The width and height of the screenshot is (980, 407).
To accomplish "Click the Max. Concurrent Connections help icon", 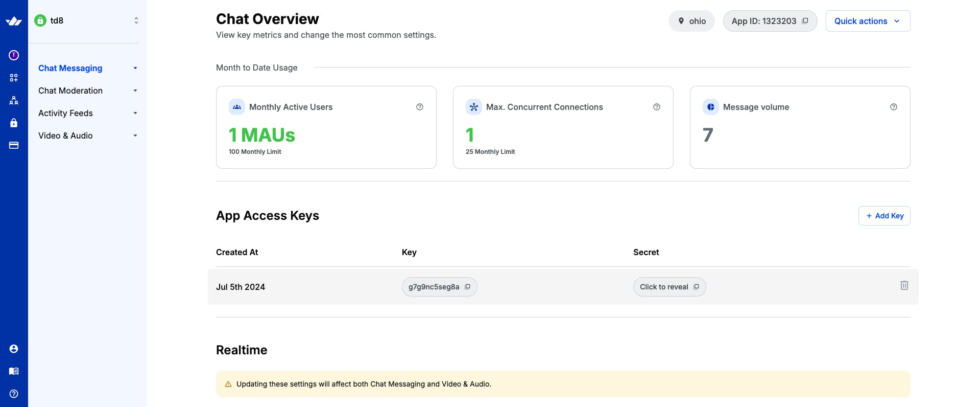I will 657,107.
